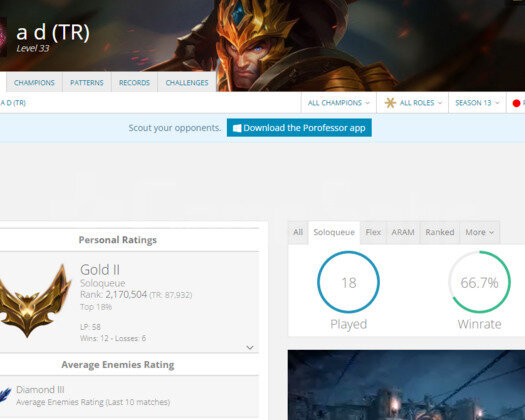
Task: Click the Personal Ratings heading
Action: pos(118,240)
